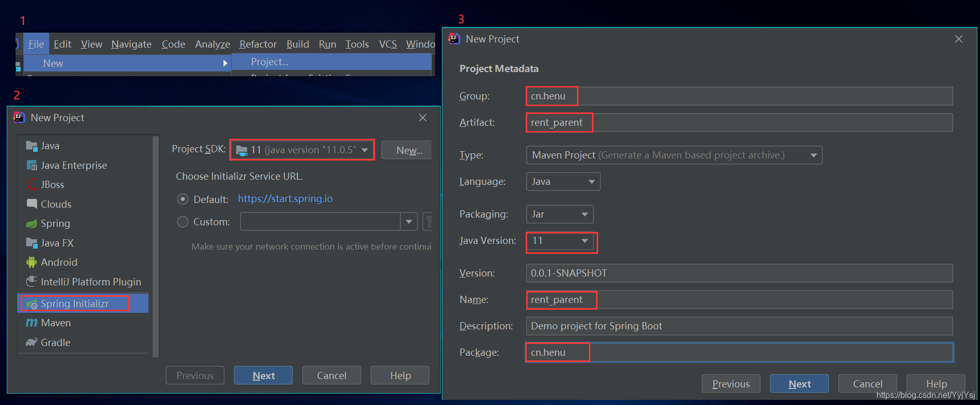Open the Java Version dropdown
Viewport: 980px width, 405px height.
559,241
